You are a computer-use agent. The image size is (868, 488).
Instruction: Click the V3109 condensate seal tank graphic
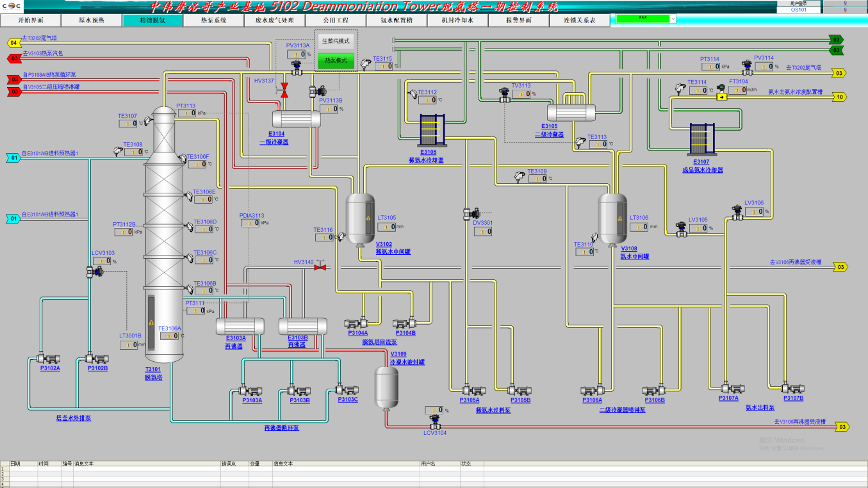tap(386, 387)
